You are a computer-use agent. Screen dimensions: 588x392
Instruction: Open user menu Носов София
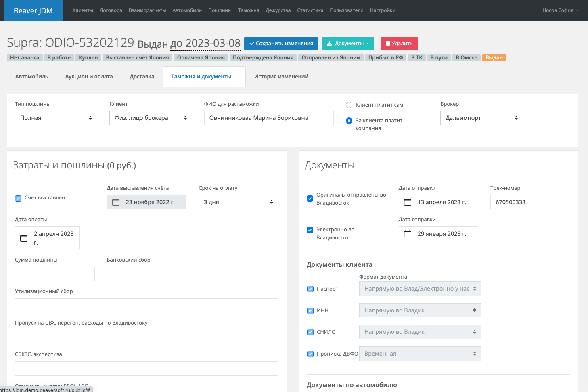tap(560, 10)
